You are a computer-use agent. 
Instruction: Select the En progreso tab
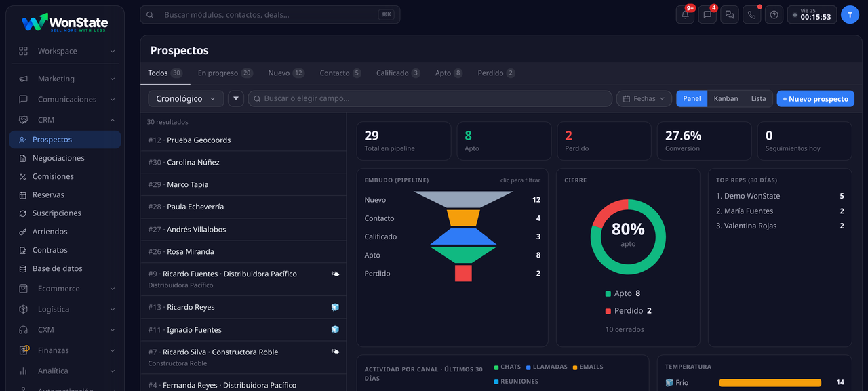pos(225,73)
